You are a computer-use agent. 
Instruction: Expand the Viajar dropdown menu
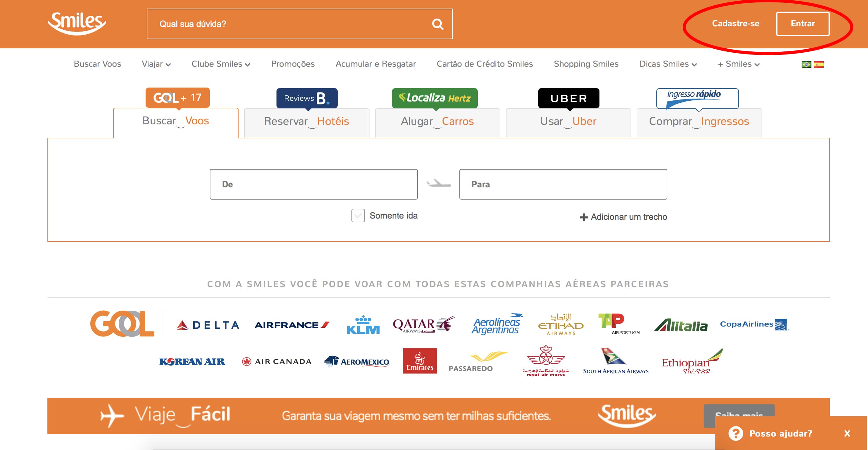(x=156, y=64)
